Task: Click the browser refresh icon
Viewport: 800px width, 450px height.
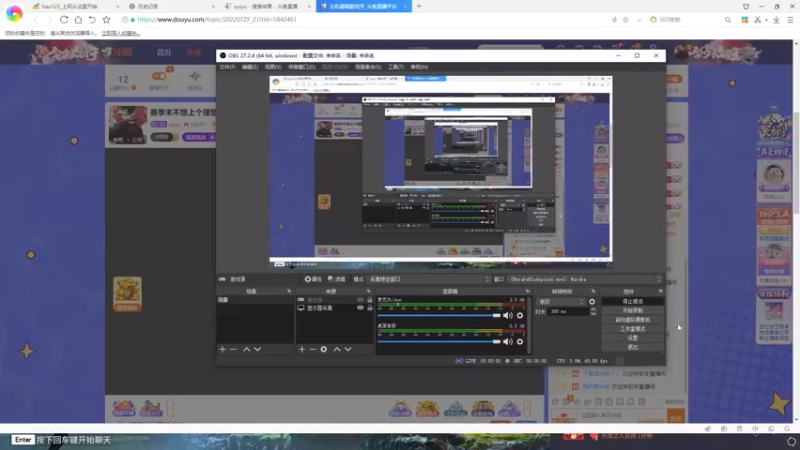Action: pos(64,19)
